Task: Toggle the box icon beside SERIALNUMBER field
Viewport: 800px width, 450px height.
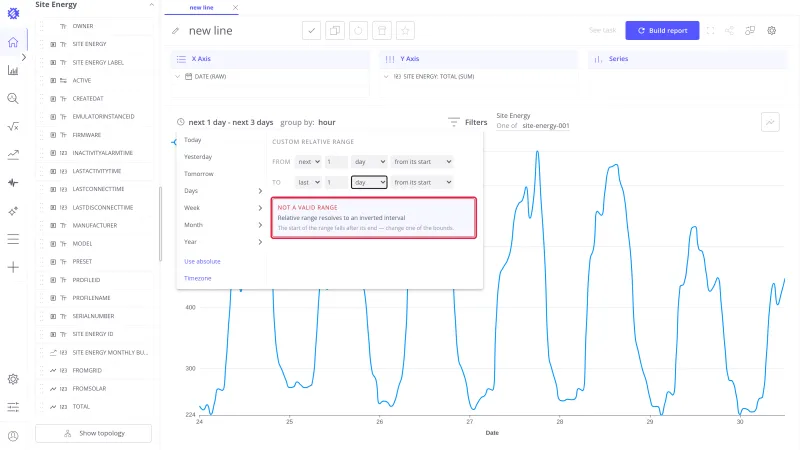Action: [53, 316]
